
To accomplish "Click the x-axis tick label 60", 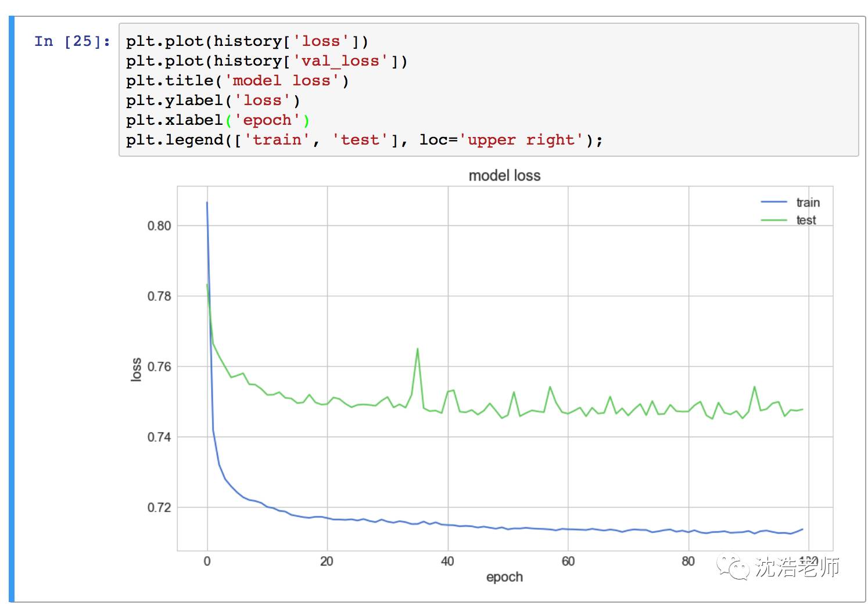I will (x=568, y=561).
